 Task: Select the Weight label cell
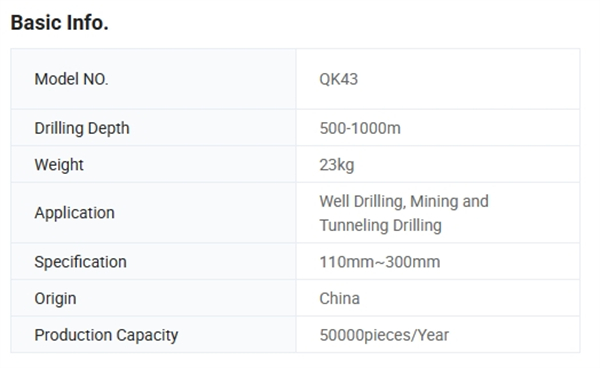(153, 164)
